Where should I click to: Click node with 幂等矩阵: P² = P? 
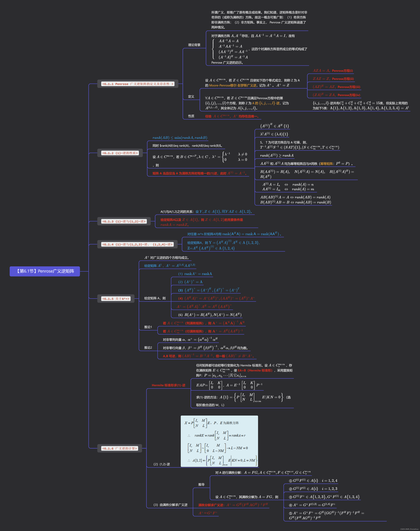click(x=307, y=163)
